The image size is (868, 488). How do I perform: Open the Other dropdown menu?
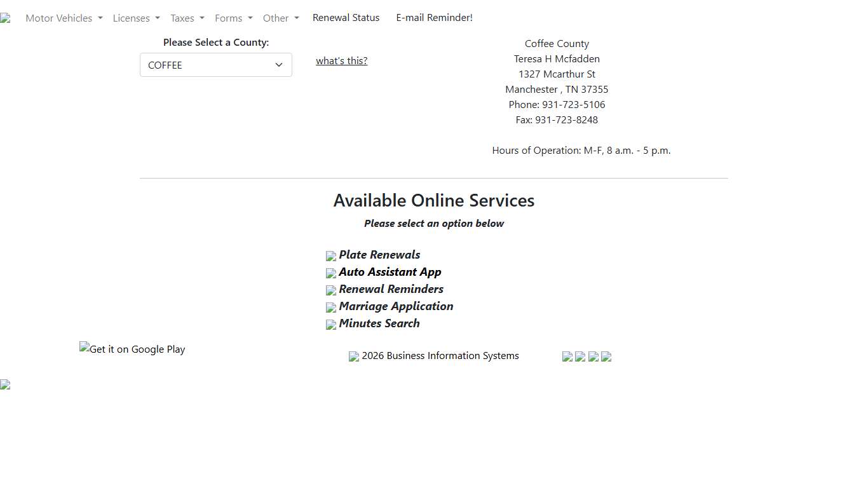tap(280, 18)
